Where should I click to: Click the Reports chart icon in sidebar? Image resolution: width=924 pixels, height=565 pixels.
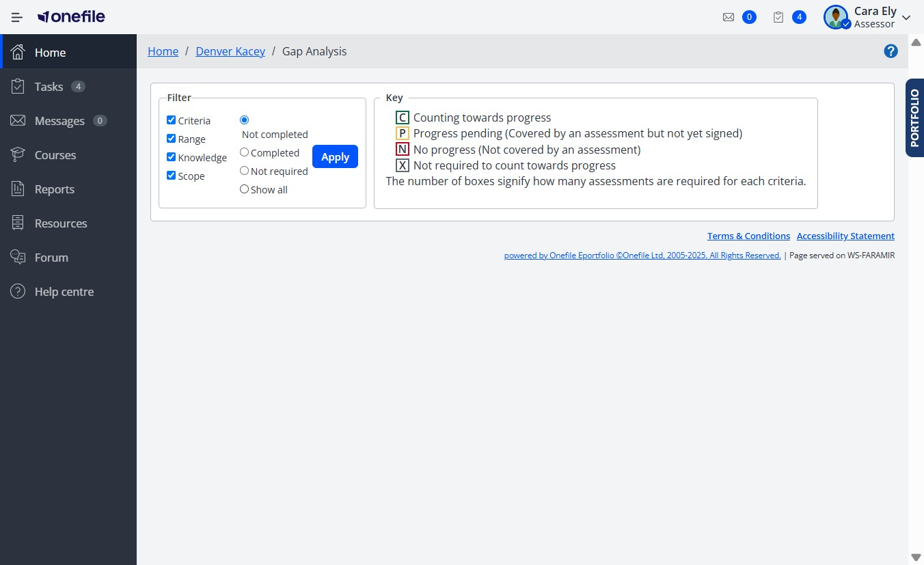[x=18, y=189]
